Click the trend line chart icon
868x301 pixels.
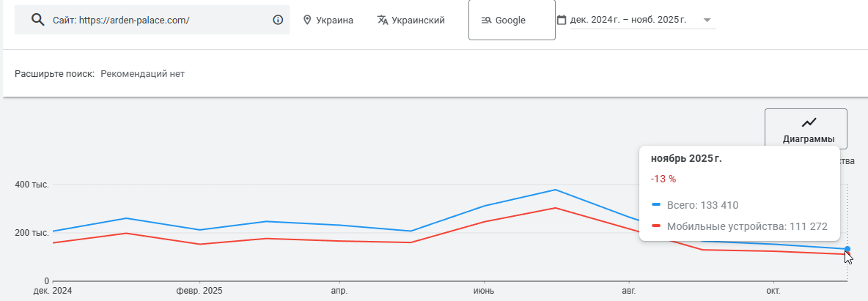[809, 122]
